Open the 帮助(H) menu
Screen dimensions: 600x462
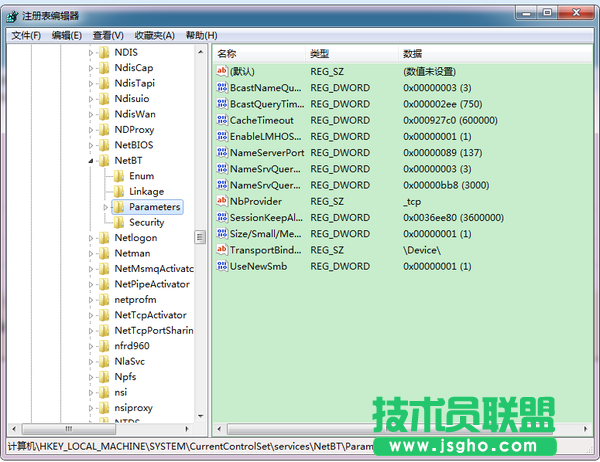click(x=201, y=36)
